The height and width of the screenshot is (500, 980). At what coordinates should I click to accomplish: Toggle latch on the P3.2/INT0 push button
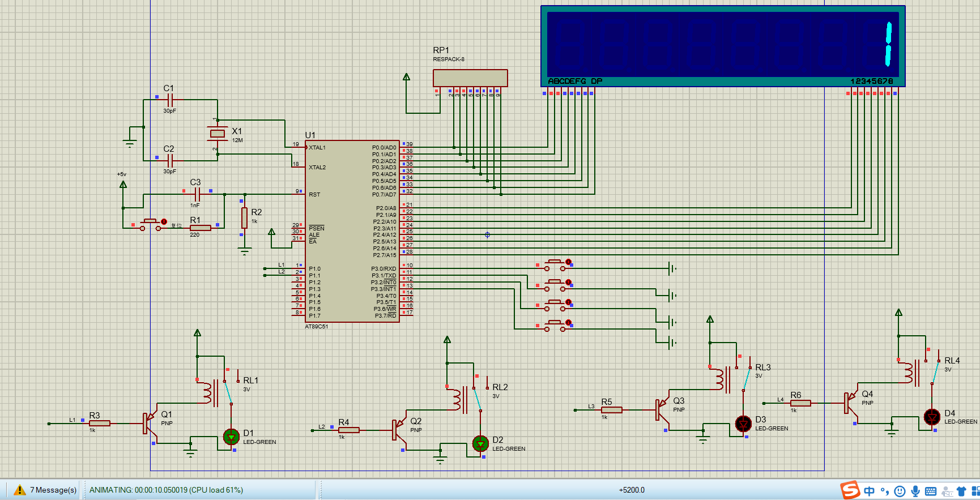pos(568,302)
